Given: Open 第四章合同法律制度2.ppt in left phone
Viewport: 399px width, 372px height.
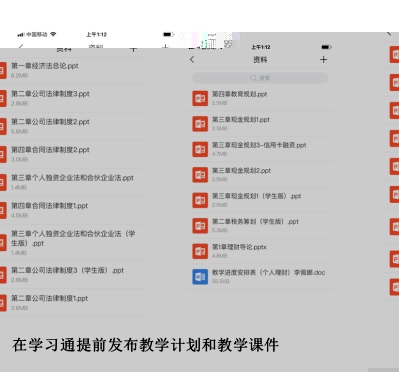Looking at the screenshot, I should click(50, 150).
